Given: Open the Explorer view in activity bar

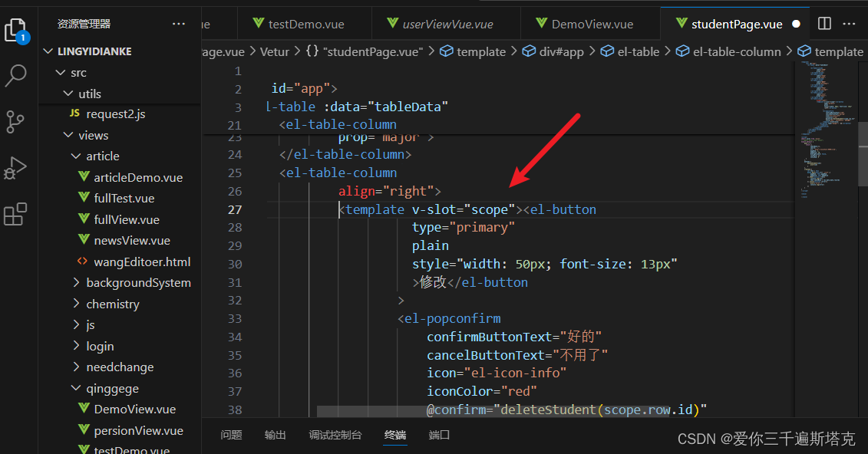Looking at the screenshot, I should (16, 30).
